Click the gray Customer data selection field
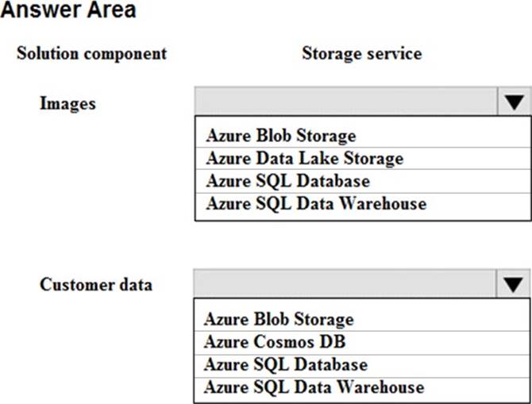 click(345, 284)
